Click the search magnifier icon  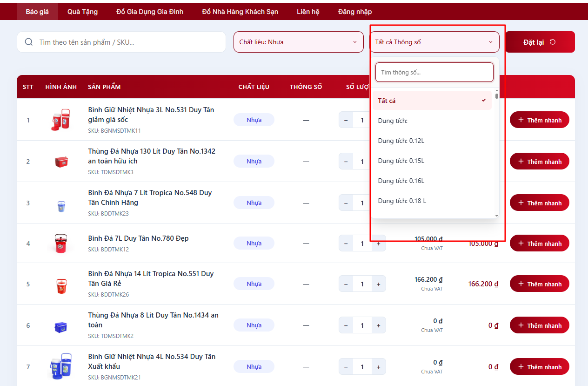click(29, 42)
